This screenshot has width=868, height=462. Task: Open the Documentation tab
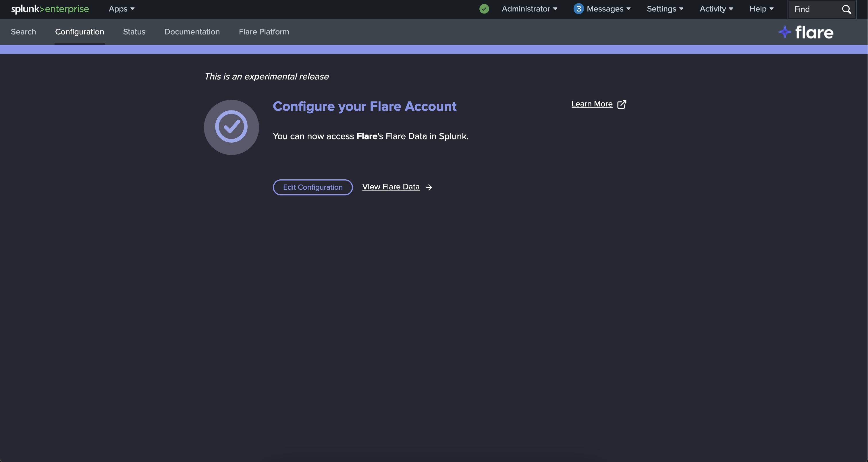point(192,32)
